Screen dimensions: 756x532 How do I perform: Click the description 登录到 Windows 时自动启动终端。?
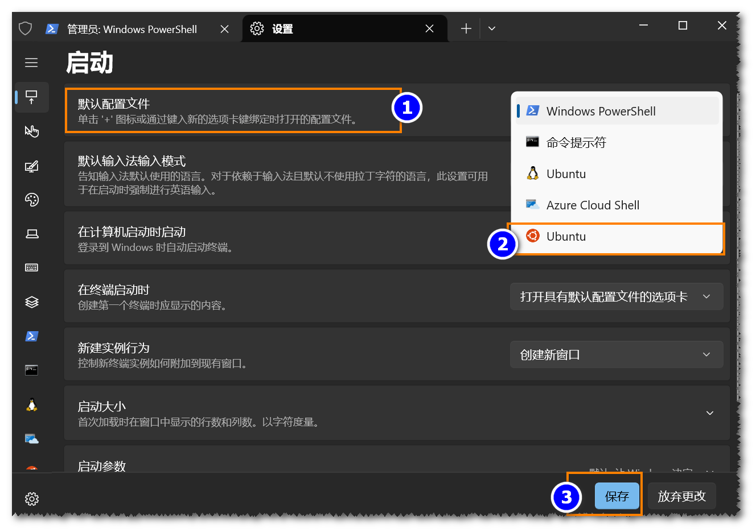pyautogui.click(x=155, y=248)
